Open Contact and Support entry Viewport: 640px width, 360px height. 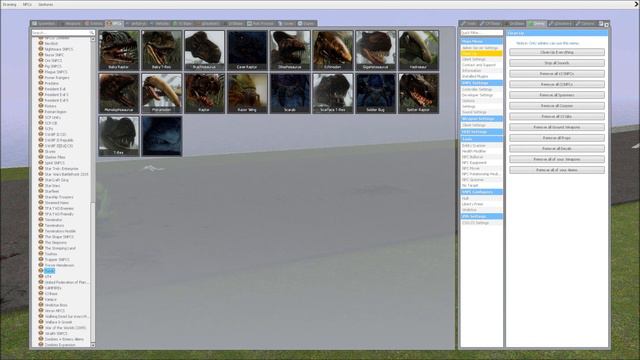coord(481,65)
